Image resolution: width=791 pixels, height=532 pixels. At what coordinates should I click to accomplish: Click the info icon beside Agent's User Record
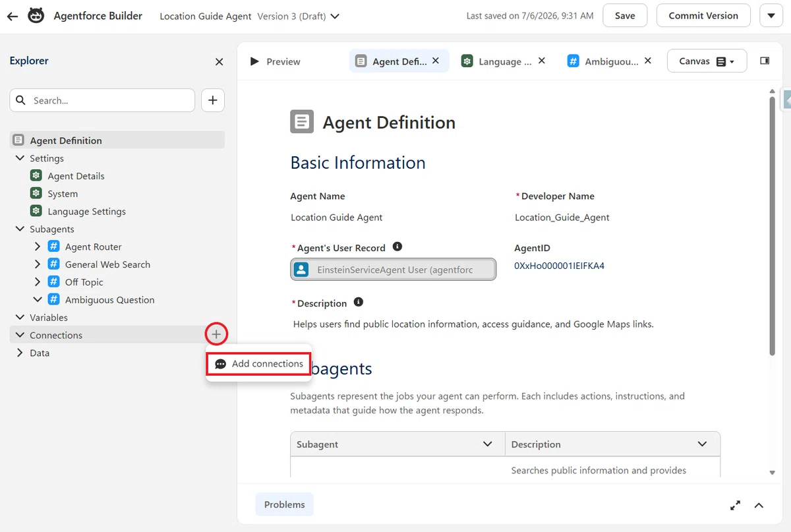397,247
